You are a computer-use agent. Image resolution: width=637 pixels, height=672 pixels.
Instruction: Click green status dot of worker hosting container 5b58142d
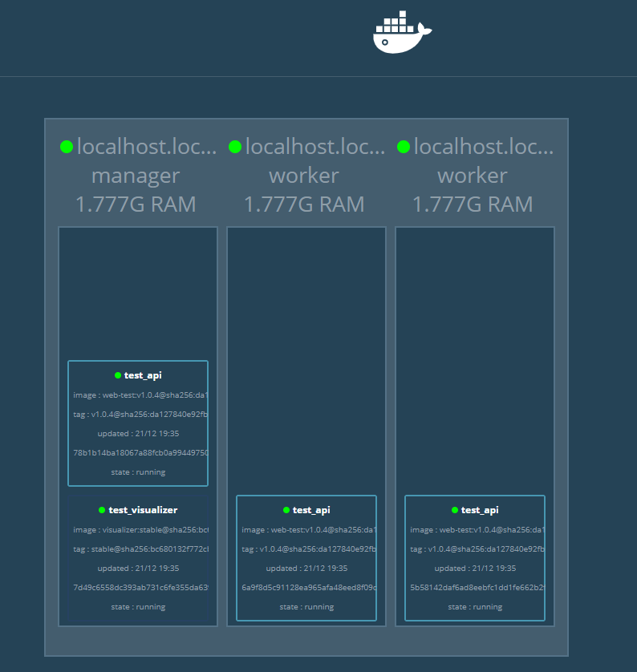click(404, 147)
